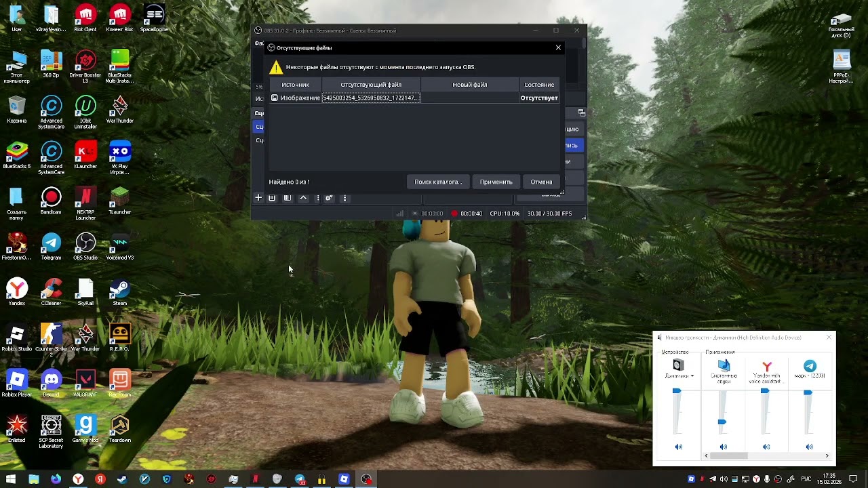The image size is (868, 488).
Task: Click the Состояние column header
Action: click(539, 85)
